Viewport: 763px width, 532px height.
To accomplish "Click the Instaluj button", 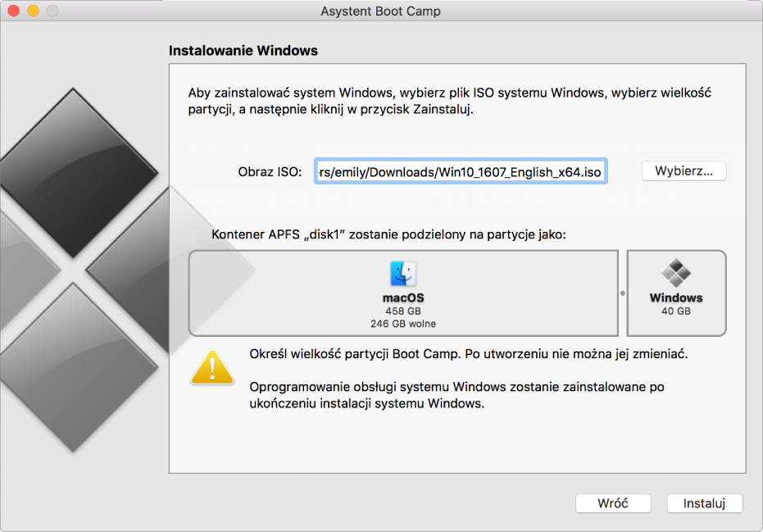I will [x=704, y=503].
